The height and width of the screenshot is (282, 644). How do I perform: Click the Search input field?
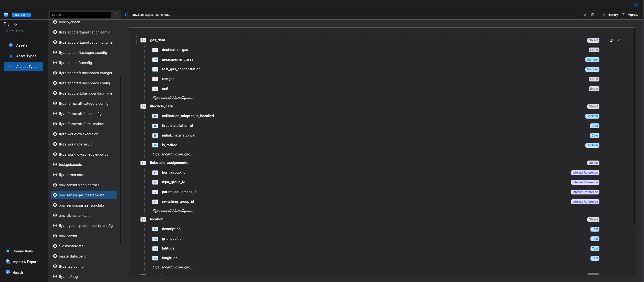80,15
